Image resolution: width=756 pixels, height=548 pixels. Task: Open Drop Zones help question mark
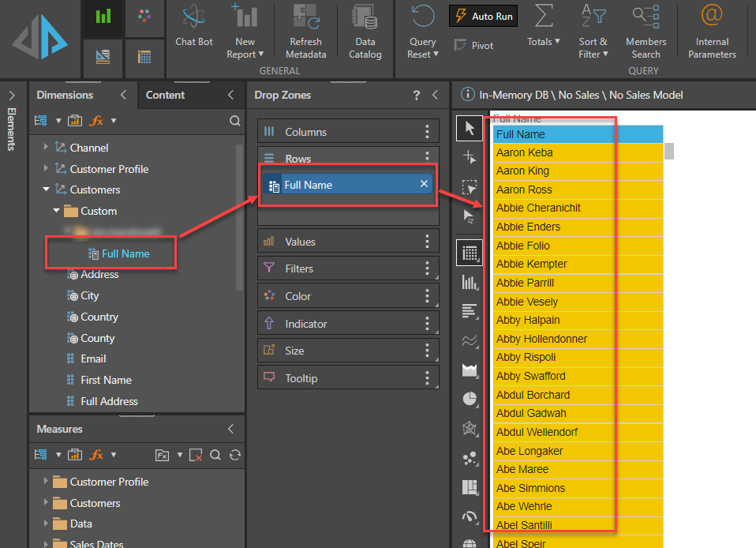pyautogui.click(x=417, y=95)
